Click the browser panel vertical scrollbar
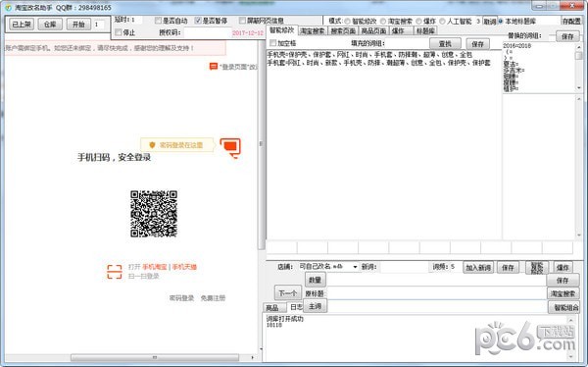The image size is (588, 367). (261, 144)
